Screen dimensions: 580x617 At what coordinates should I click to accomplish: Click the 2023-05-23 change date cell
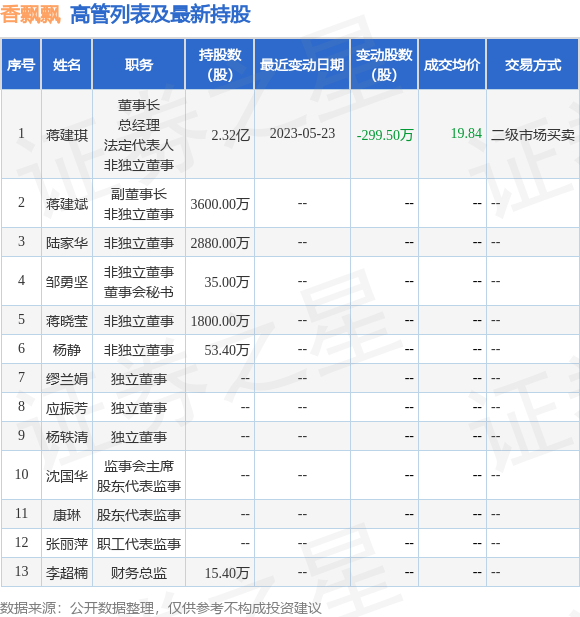[302, 133]
